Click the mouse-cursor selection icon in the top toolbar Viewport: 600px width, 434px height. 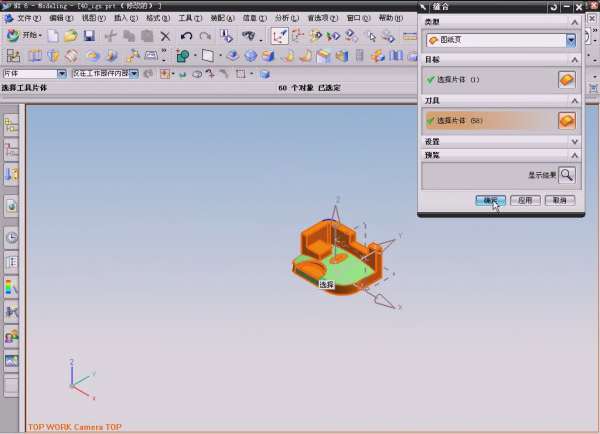click(x=371, y=37)
